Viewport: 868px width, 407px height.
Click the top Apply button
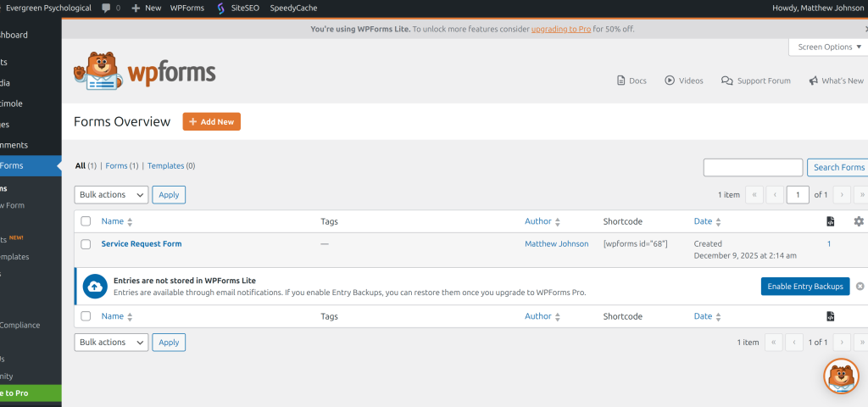coord(169,195)
